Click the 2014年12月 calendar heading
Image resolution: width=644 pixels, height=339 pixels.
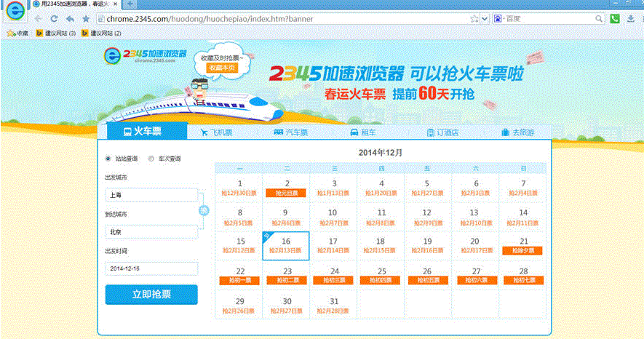tap(381, 153)
